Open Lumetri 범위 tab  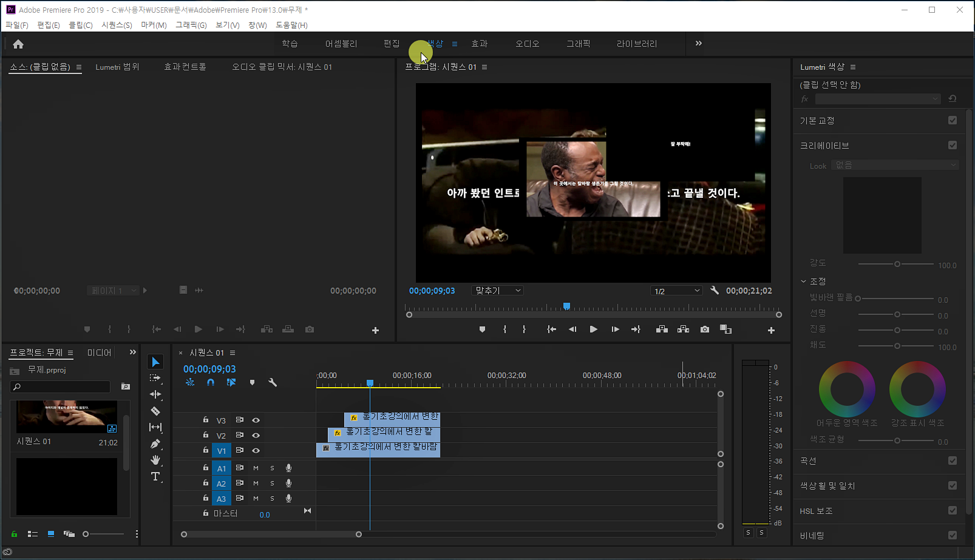pos(117,67)
